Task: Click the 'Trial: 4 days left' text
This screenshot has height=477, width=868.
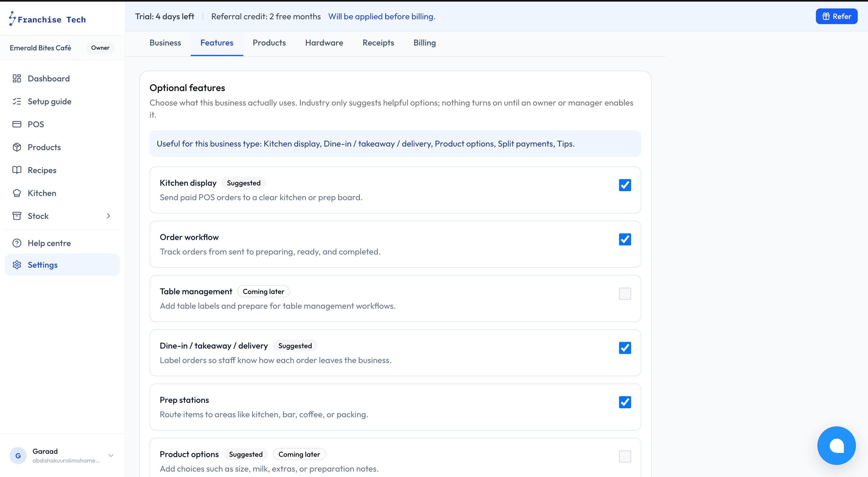Action: (165, 17)
